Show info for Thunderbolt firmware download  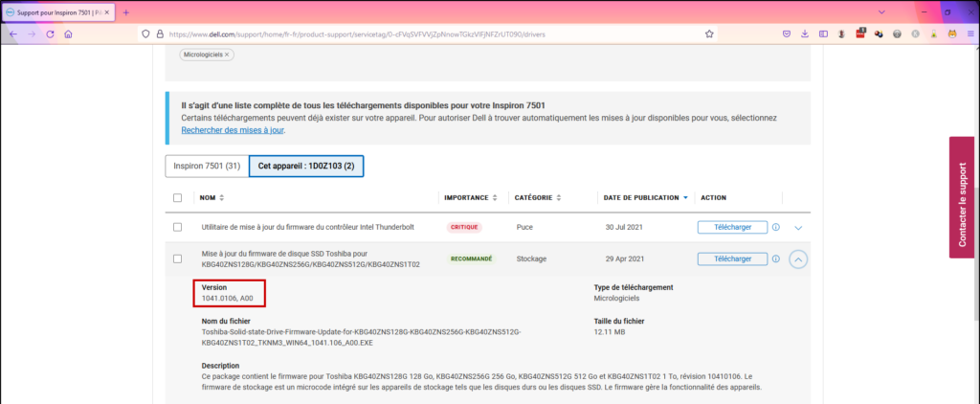775,228
